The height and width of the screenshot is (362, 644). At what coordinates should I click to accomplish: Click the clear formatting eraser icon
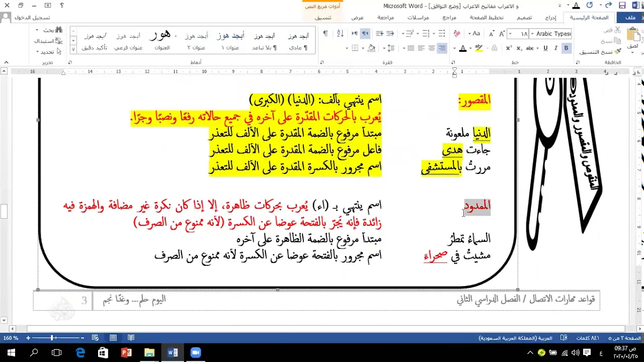pyautogui.click(x=456, y=34)
